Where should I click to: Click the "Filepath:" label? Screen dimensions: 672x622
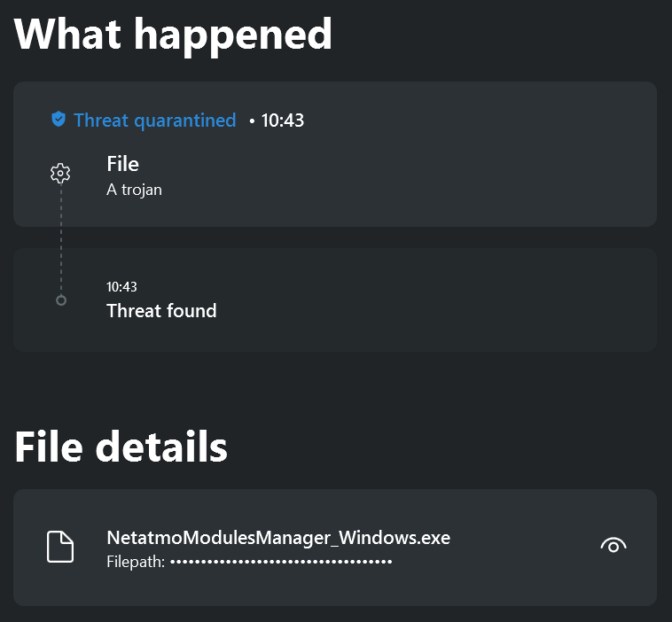point(136,561)
